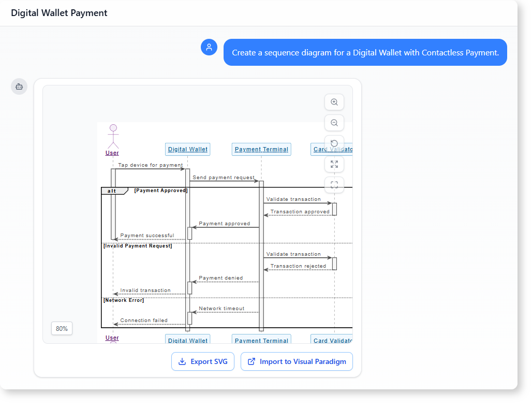This screenshot has height=408, width=532.
Task: Click the Network timeout message label
Action: (221, 309)
